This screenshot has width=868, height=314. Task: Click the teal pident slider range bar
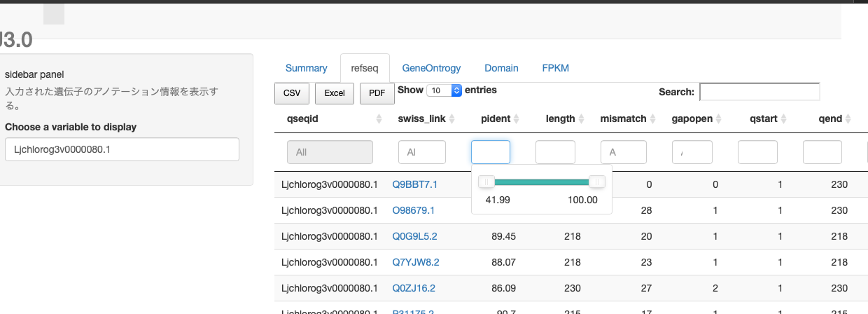pyautogui.click(x=541, y=182)
